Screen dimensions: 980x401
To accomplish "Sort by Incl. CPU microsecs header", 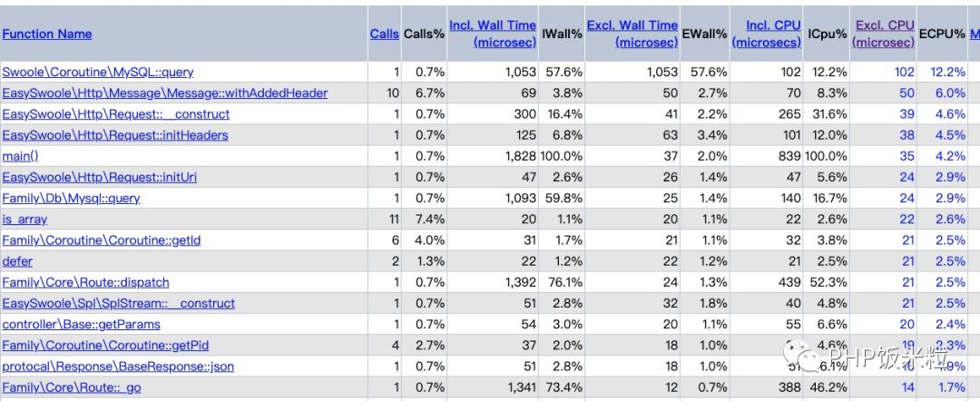I will click(767, 34).
